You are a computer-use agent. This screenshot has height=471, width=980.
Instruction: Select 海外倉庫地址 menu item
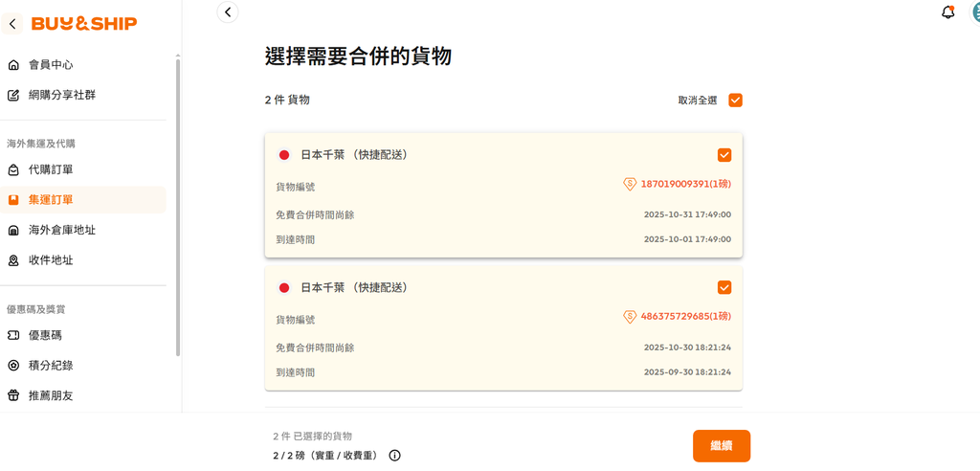(x=62, y=230)
